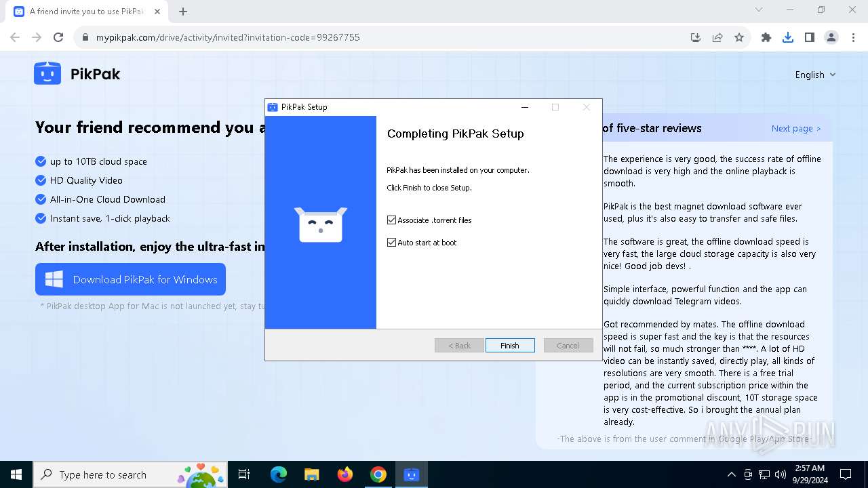Open the notification center icon
868x488 pixels.
[846, 474]
